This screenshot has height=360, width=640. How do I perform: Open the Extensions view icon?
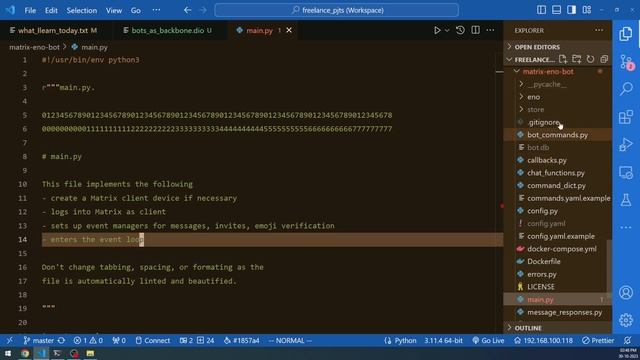[x=626, y=117]
